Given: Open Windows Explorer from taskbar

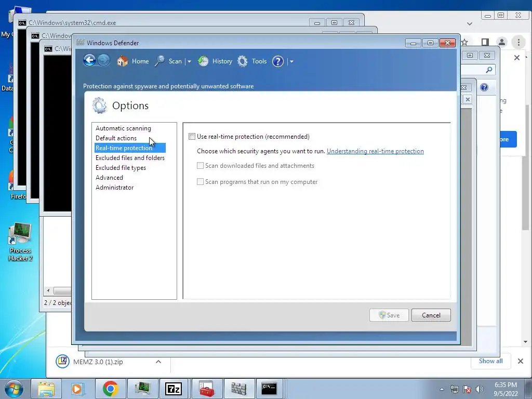Looking at the screenshot, I should [46, 389].
